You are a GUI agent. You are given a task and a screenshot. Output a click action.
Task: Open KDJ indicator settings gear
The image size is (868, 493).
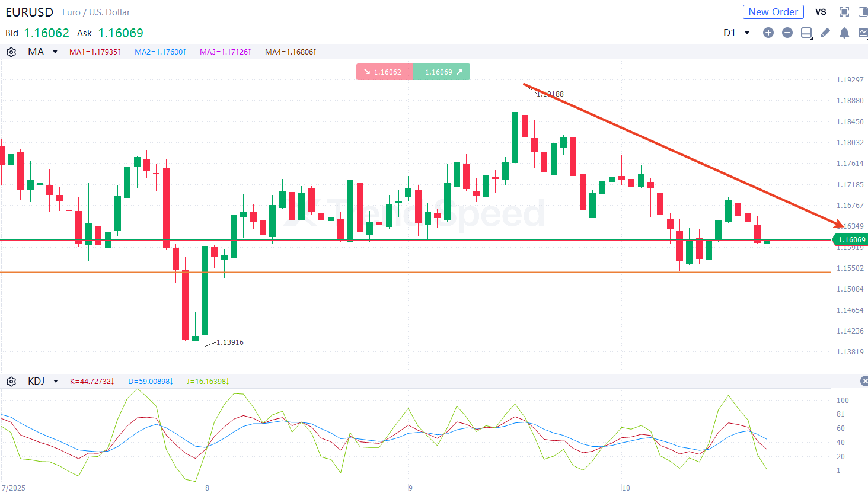coord(11,382)
